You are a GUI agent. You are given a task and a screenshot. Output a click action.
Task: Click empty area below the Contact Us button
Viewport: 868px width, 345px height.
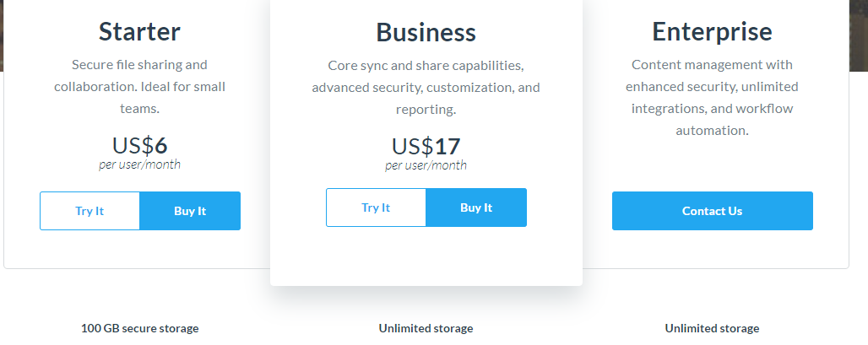pos(713,249)
